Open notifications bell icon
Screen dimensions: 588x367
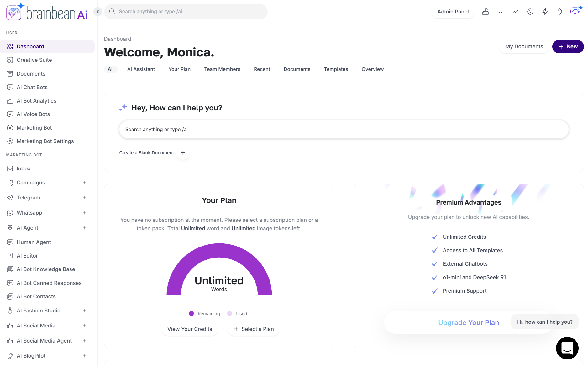pyautogui.click(x=560, y=12)
